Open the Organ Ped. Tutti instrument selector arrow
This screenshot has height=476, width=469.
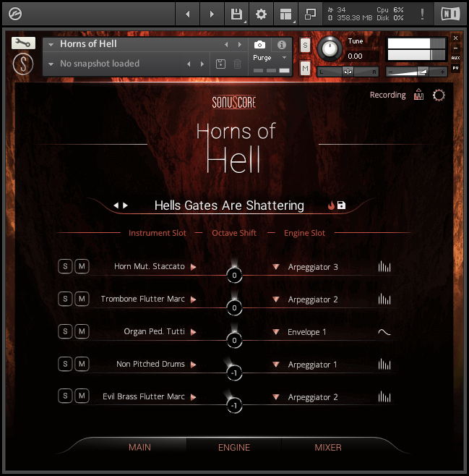click(193, 332)
